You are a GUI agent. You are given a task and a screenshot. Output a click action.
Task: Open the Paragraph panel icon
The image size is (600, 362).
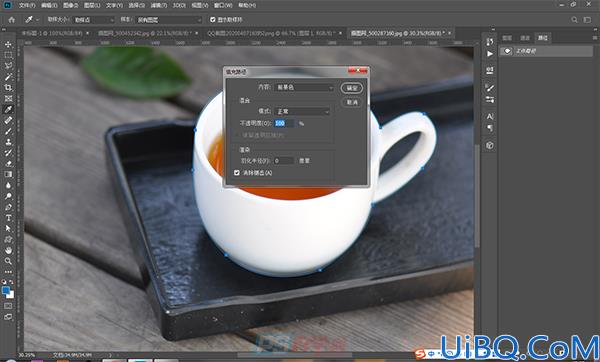(490, 128)
